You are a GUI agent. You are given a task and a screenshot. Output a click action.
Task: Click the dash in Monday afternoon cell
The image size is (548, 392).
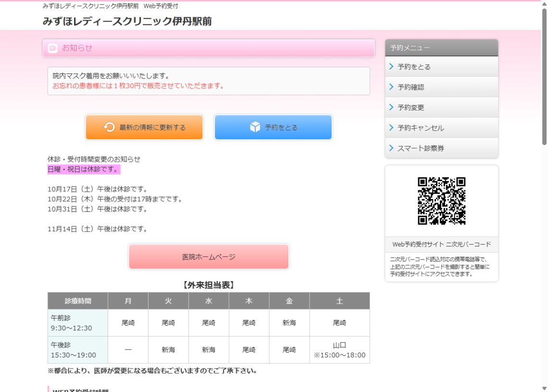coord(128,350)
